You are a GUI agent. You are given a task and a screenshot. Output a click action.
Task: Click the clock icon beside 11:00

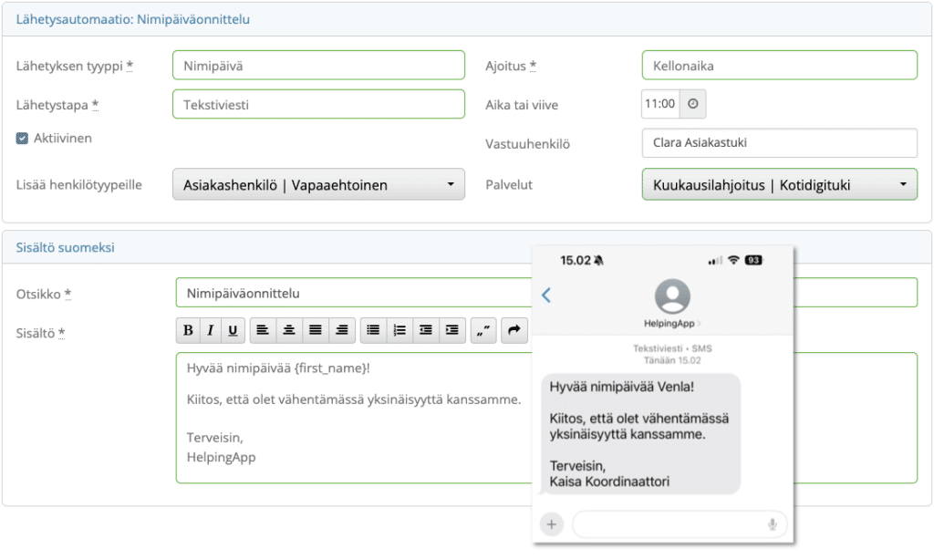click(x=693, y=104)
